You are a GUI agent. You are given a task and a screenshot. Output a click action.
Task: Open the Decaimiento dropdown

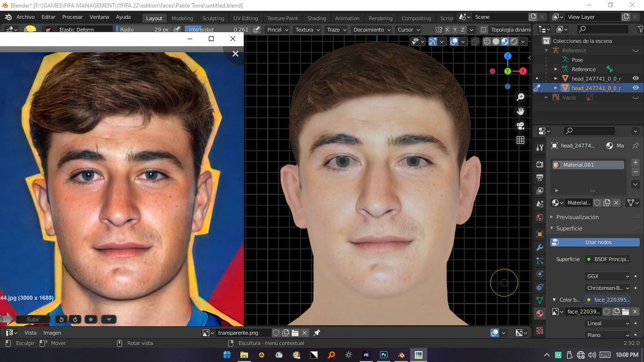point(372,29)
